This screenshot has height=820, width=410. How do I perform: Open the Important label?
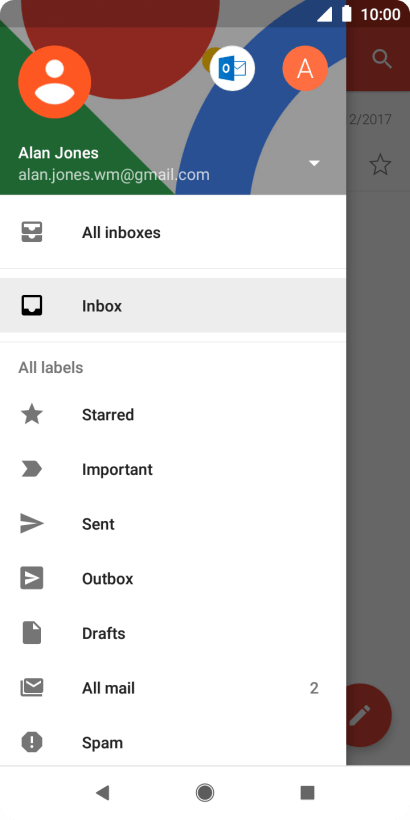coord(173,469)
